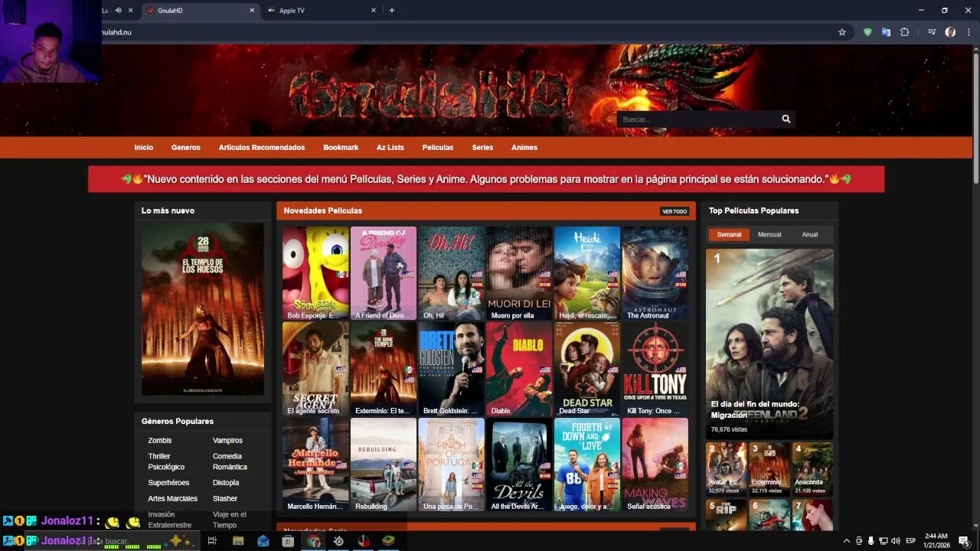Open El Templo de los Huesos poster
980x551 pixels.
coord(203,309)
